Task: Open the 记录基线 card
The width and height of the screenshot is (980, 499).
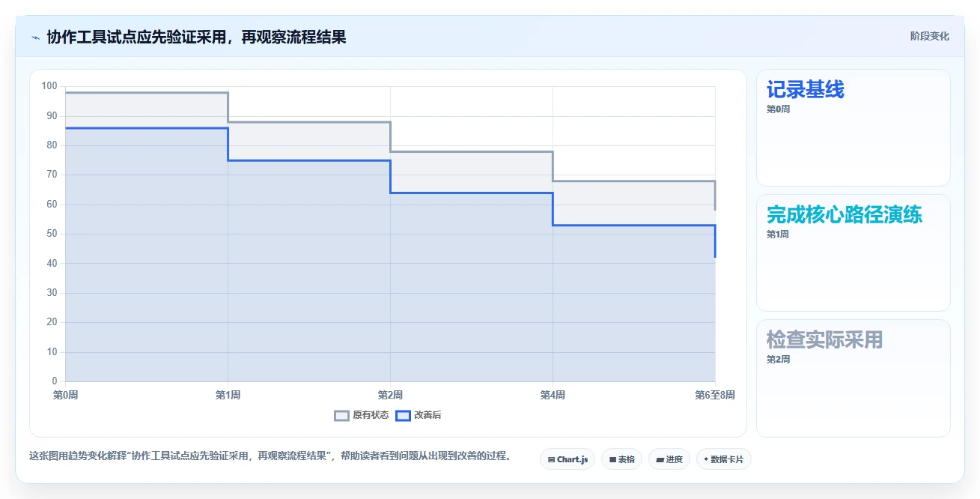Action: pos(853,127)
